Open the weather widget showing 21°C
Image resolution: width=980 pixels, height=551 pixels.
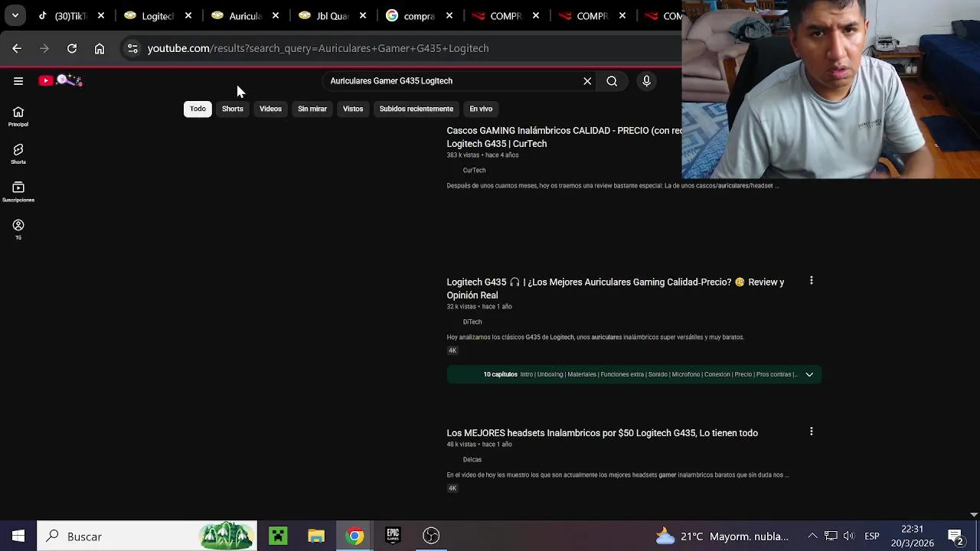pos(722,536)
